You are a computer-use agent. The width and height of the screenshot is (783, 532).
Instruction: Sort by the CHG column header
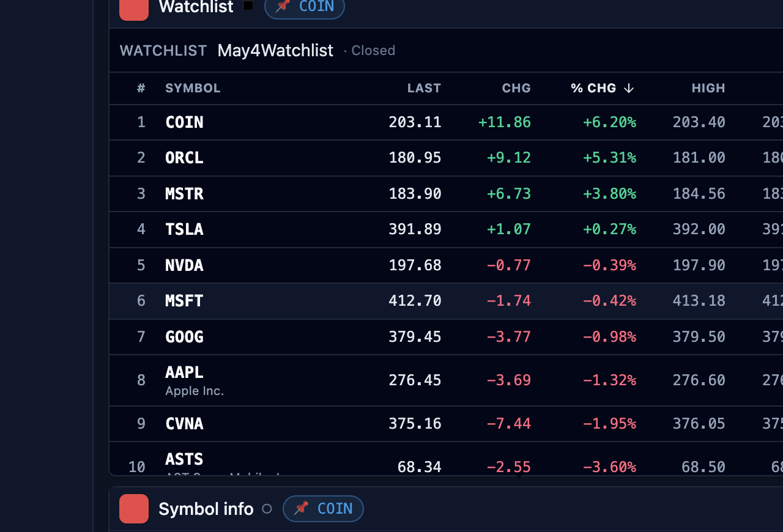coord(516,88)
